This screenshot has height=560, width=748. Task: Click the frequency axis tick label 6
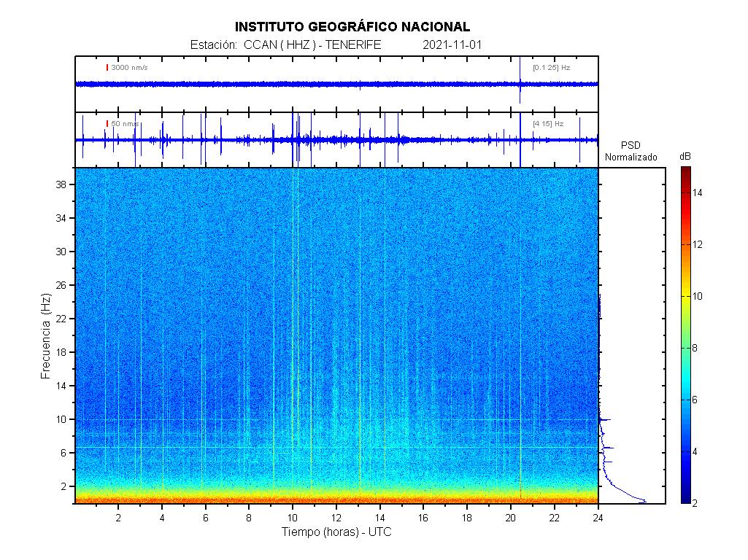pyautogui.click(x=64, y=454)
